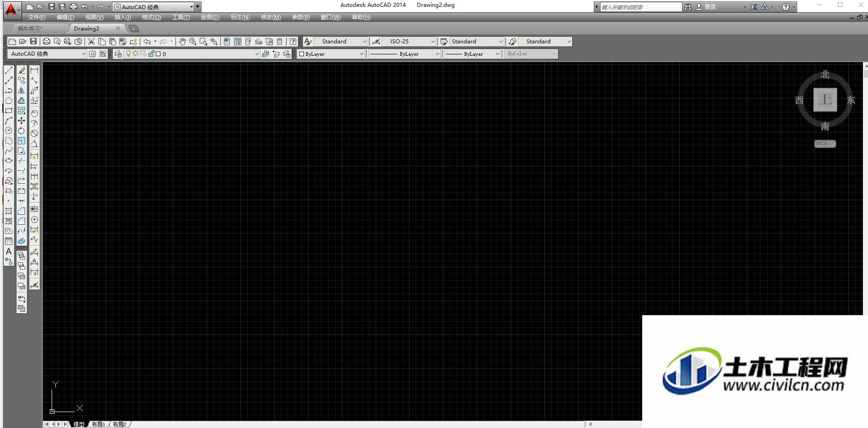Toggle layer 0 on/off lightbulb
The width and height of the screenshot is (868, 428).
click(x=128, y=54)
